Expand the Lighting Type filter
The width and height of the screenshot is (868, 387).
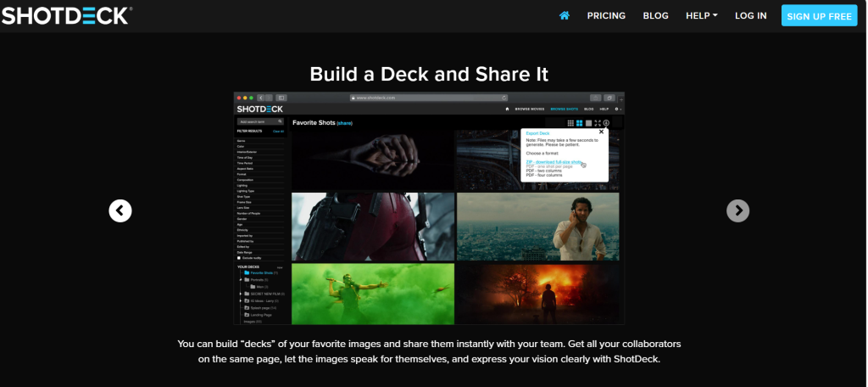point(260,191)
